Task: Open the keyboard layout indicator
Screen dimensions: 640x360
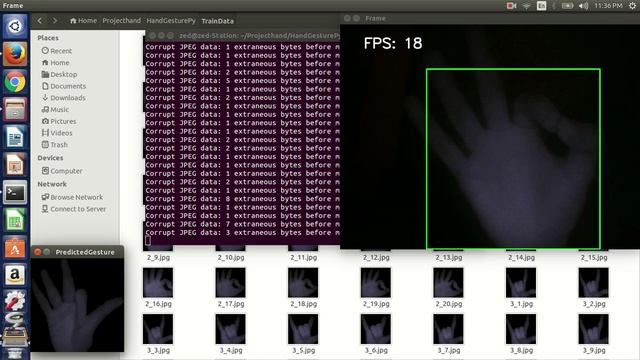Action: click(542, 6)
